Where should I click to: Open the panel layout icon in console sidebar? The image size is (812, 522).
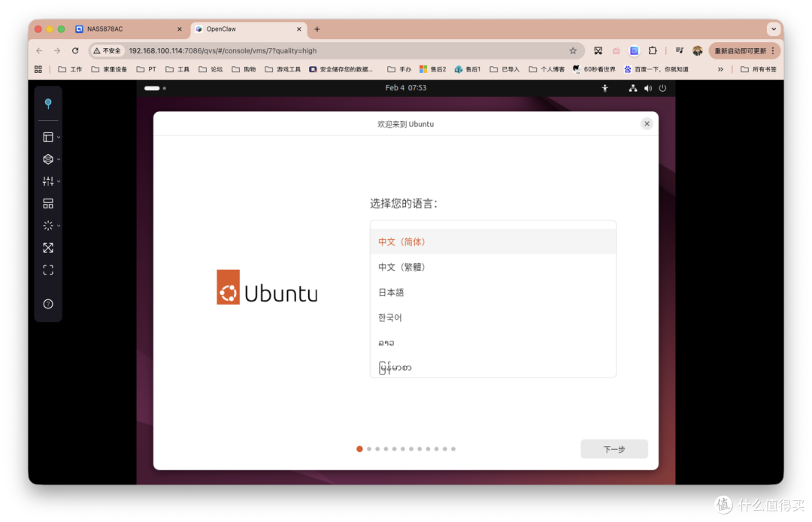tap(48, 137)
